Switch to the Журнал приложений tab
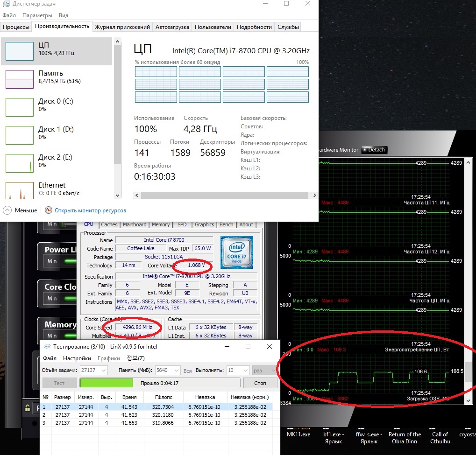The image size is (476, 455). tap(122, 27)
